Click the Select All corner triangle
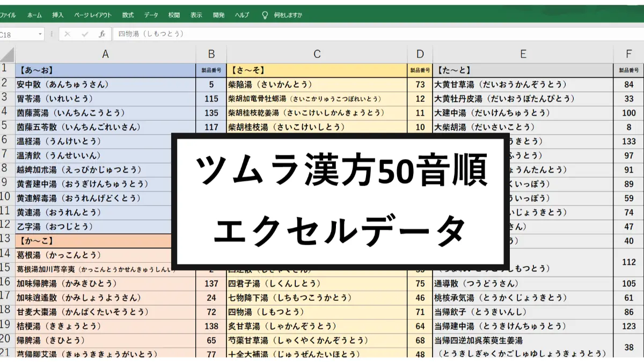Screen dimensions: 644x362 coord(8,54)
